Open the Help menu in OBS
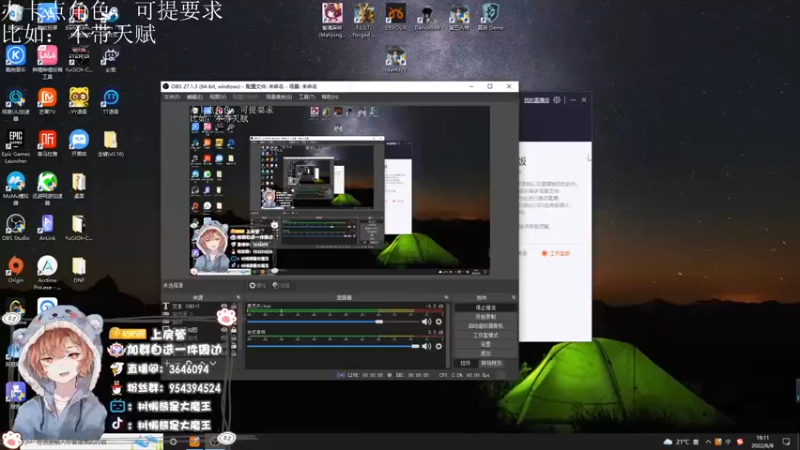 (330, 97)
